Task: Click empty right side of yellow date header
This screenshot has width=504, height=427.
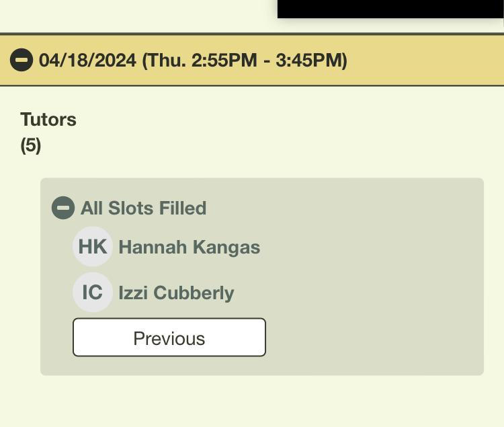Action: (x=430, y=60)
